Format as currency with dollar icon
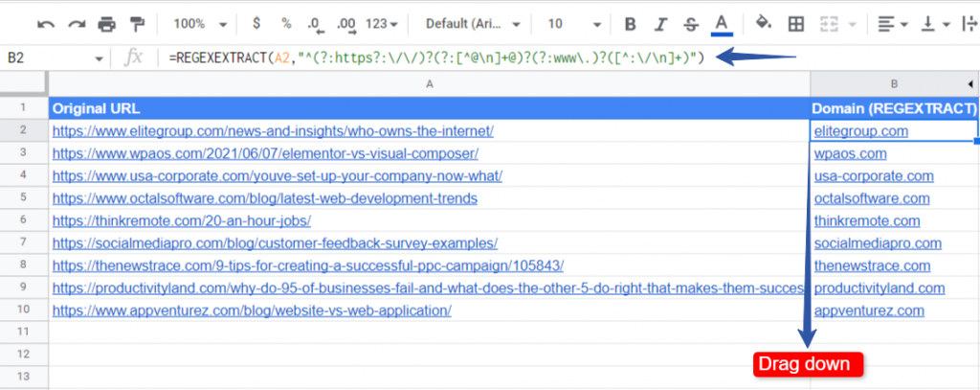The image size is (980, 390). (x=256, y=24)
